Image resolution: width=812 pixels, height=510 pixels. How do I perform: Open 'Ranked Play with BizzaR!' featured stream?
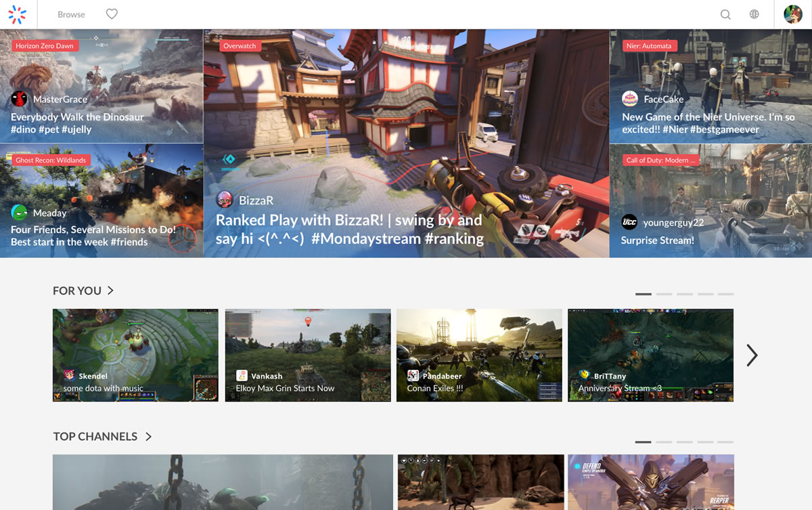[349, 229]
